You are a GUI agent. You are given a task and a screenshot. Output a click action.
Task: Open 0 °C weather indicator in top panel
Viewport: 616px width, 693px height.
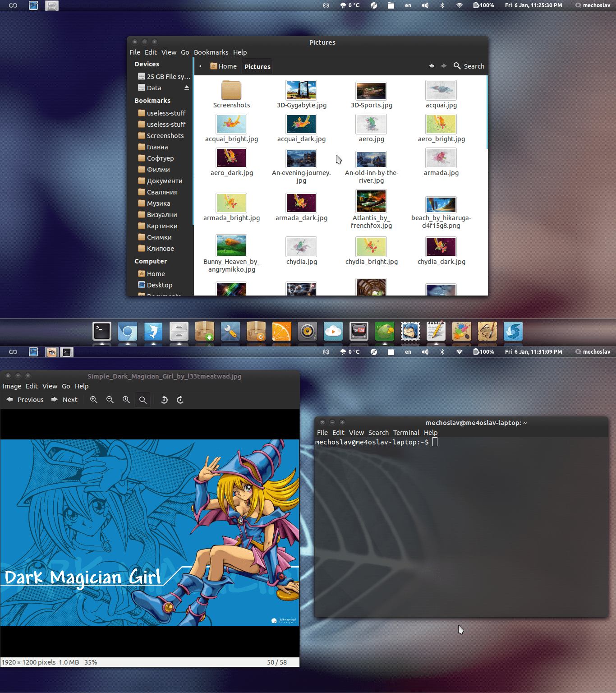[349, 5]
